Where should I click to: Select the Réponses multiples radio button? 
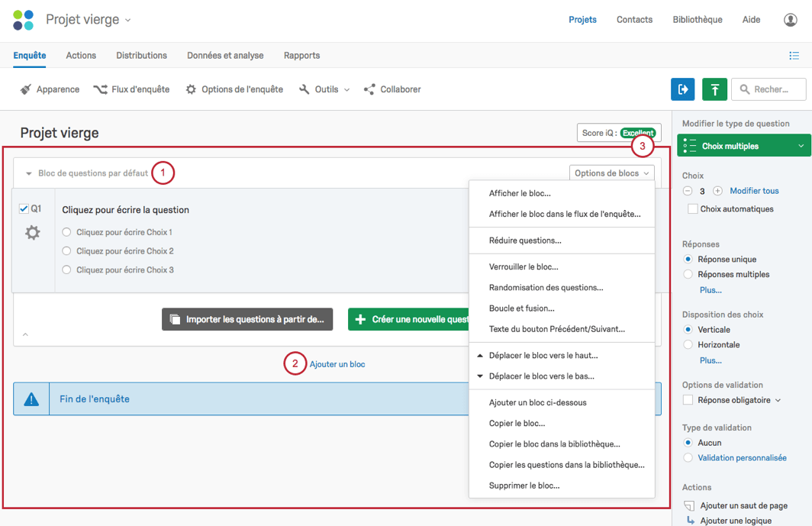coord(688,274)
